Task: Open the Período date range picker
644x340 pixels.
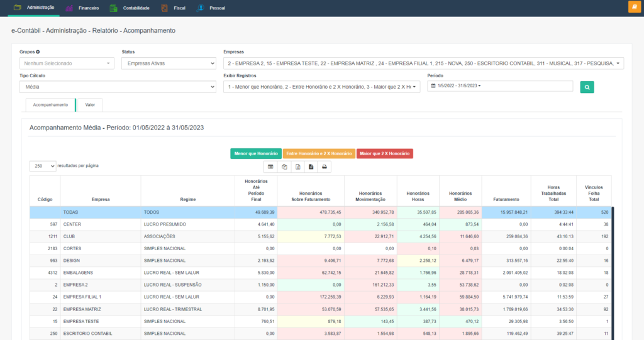Action: (500, 86)
